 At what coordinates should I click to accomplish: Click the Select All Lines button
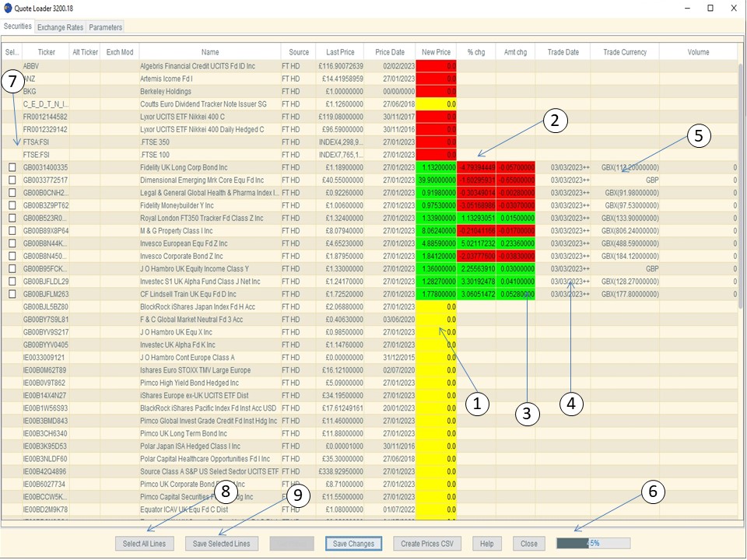pyautogui.click(x=145, y=544)
